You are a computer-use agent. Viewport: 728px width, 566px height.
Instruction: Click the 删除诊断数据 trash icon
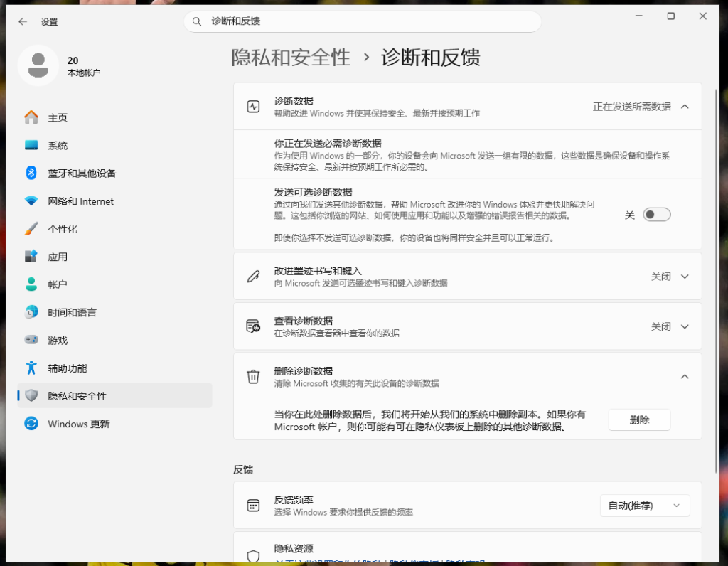(x=253, y=377)
